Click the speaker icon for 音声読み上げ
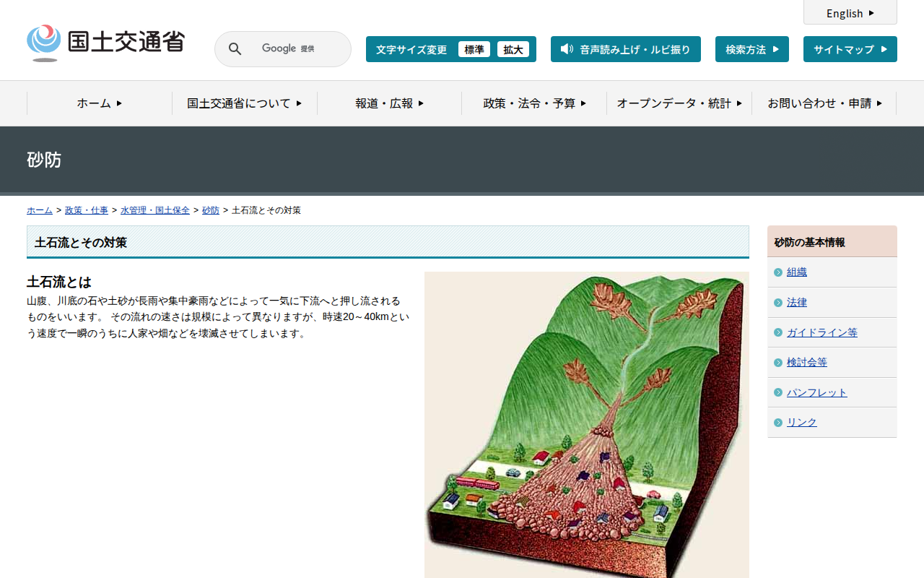Viewport: 924px width, 578px height. pos(567,49)
